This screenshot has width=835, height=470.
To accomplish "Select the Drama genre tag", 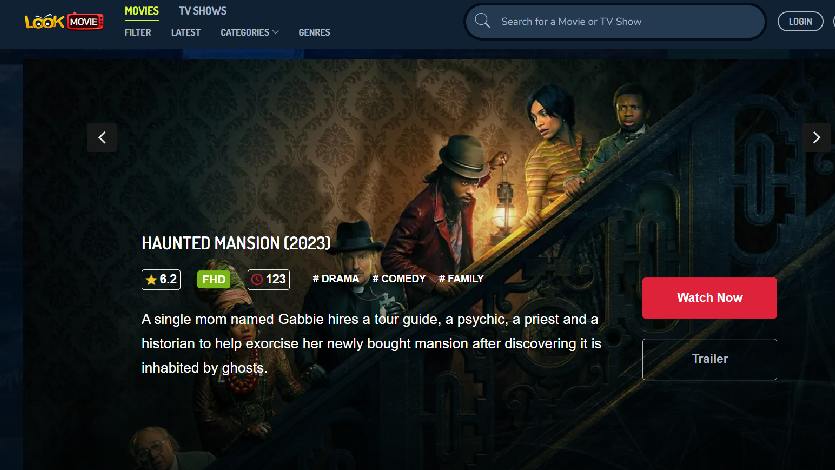I will (335, 278).
